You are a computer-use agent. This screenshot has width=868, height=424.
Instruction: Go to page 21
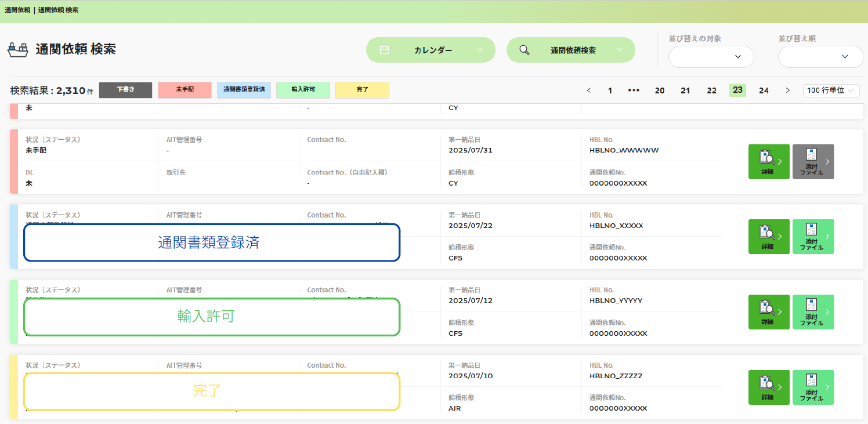point(685,90)
